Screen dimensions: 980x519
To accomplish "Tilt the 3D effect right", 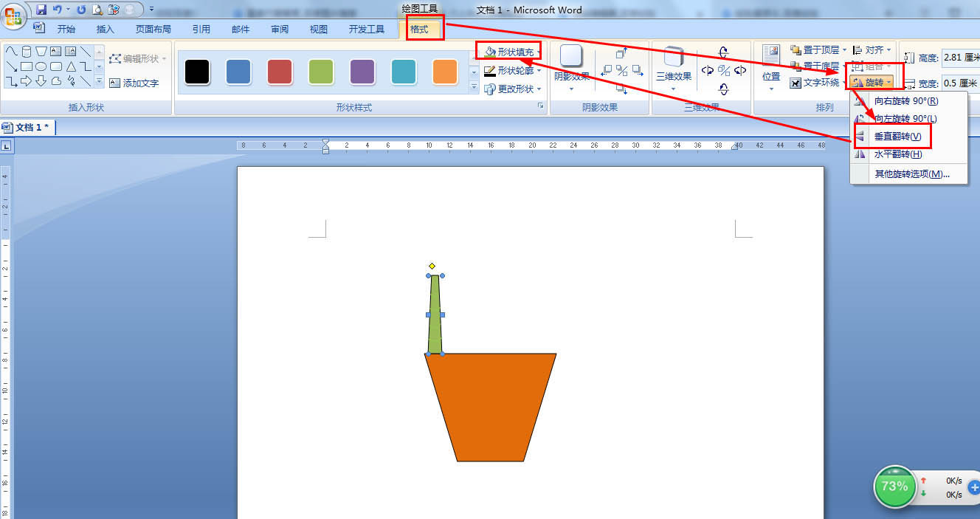I will [x=740, y=70].
